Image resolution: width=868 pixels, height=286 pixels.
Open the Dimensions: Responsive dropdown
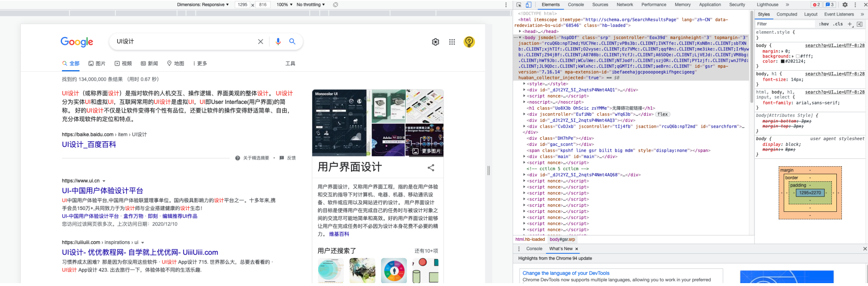coord(203,5)
